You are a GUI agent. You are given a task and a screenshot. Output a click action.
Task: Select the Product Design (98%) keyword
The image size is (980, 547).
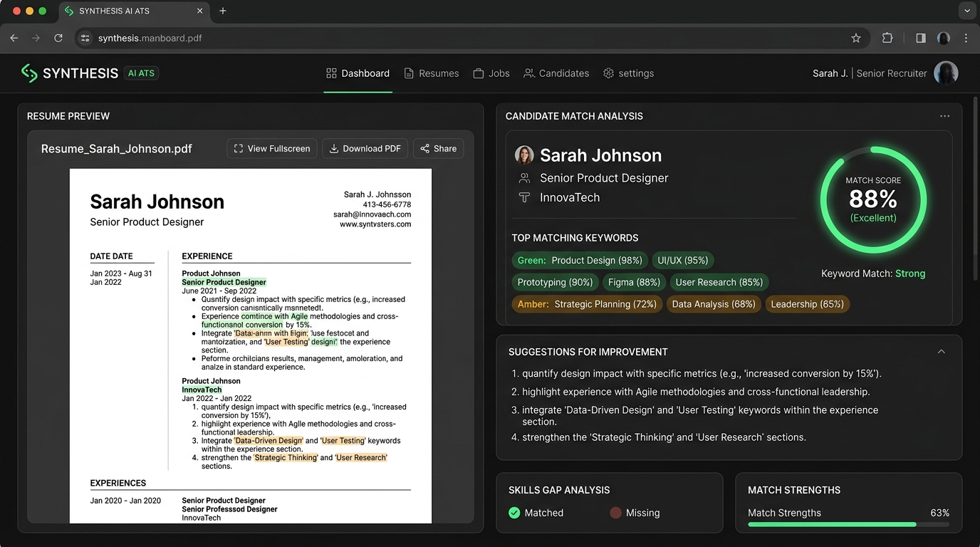[x=580, y=261]
